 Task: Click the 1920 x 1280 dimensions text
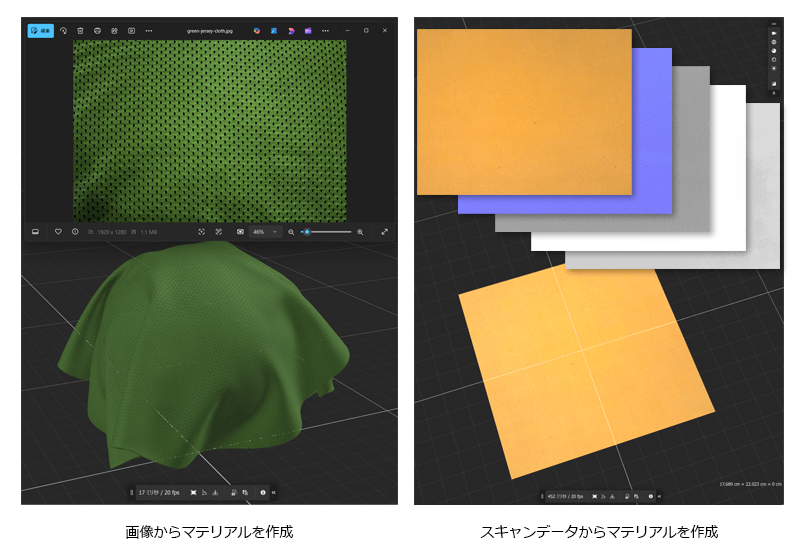tap(112, 232)
